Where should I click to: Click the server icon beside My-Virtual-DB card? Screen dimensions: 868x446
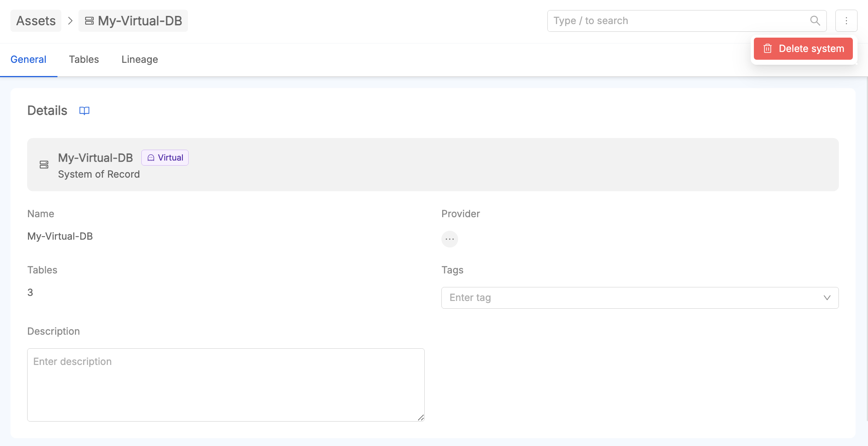point(44,165)
